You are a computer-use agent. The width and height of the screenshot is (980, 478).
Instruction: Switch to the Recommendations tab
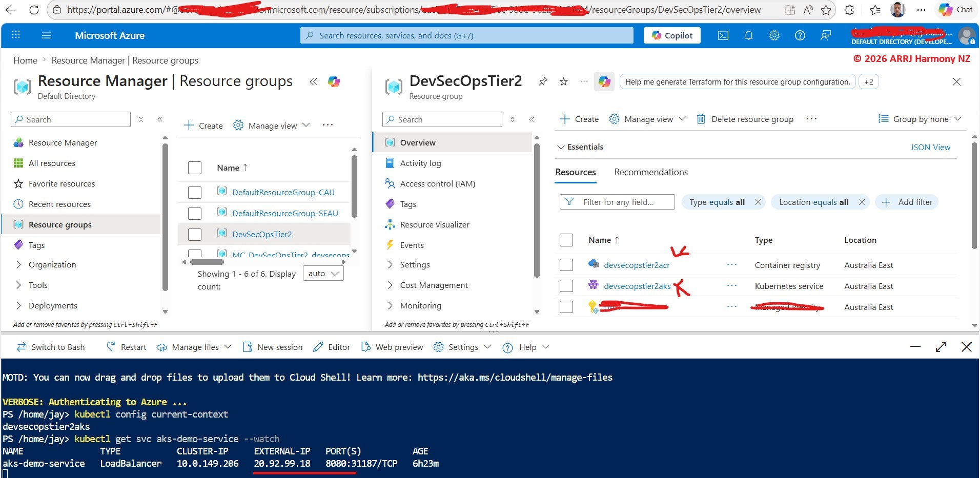(651, 172)
